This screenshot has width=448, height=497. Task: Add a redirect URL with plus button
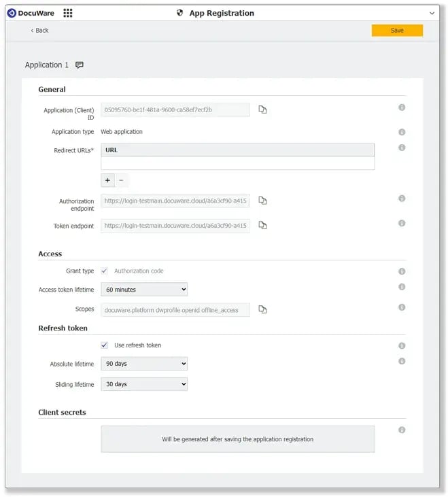pyautogui.click(x=107, y=180)
